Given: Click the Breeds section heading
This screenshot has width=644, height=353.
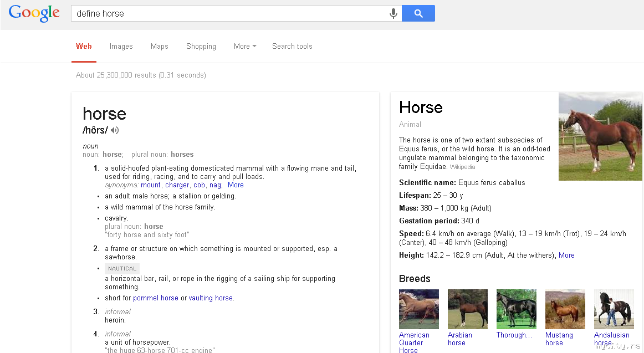Looking at the screenshot, I should pos(415,279).
